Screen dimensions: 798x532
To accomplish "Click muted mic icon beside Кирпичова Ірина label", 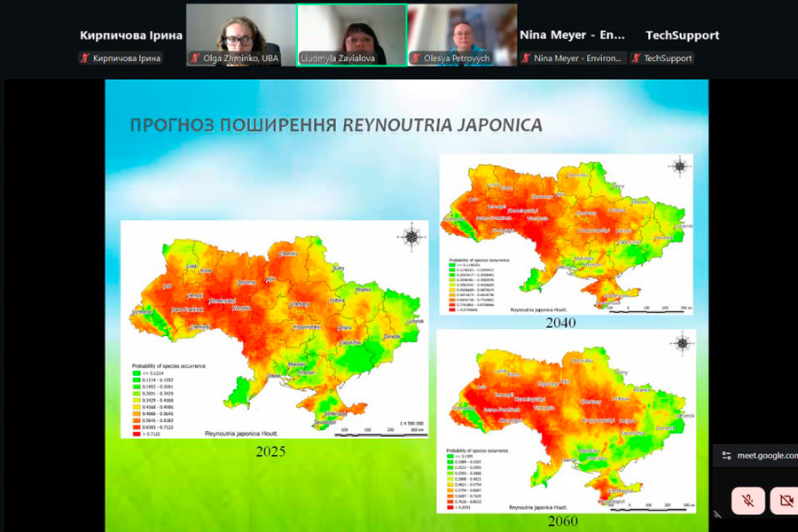I will [84, 58].
